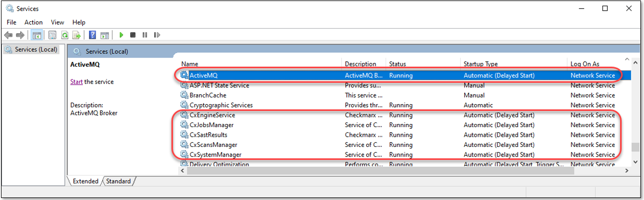Click the green Start Service play icon
The width and height of the screenshot is (644, 200).
[x=121, y=35]
